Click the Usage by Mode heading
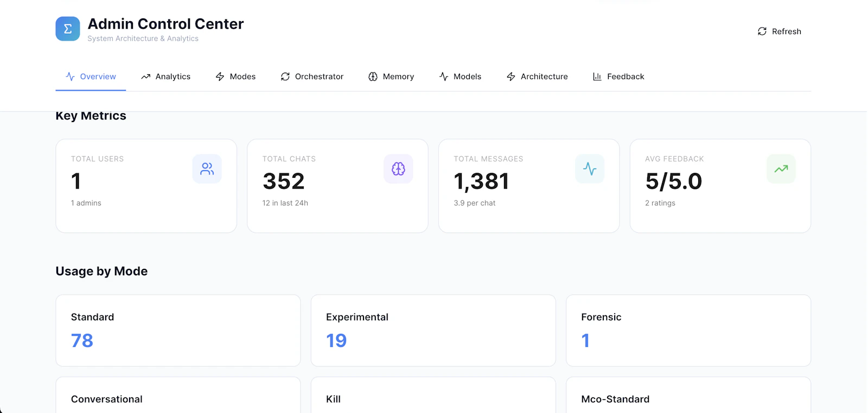Screen dimensions: 868x413 (101, 271)
